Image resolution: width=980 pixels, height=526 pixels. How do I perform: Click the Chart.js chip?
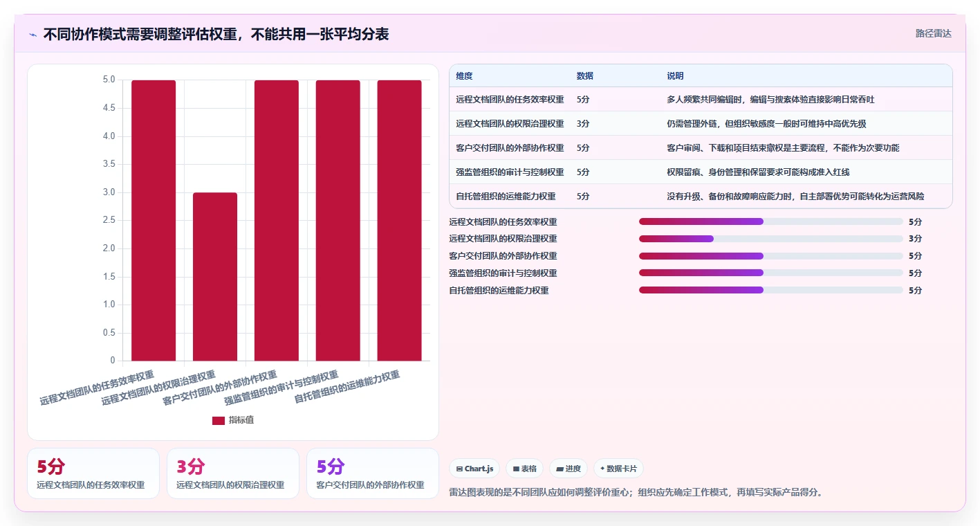[x=474, y=469]
